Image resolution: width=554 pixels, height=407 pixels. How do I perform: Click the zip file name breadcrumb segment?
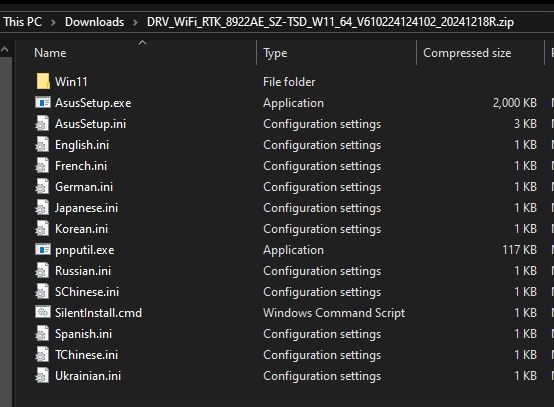click(330, 22)
